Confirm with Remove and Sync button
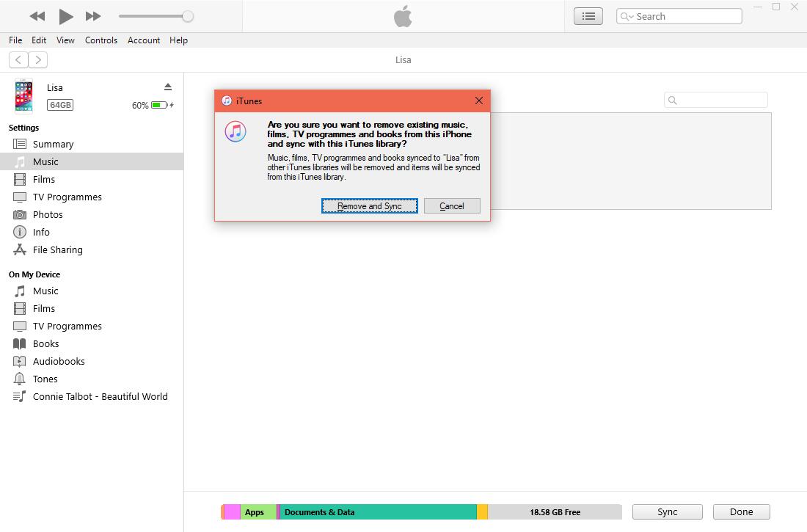 click(370, 206)
